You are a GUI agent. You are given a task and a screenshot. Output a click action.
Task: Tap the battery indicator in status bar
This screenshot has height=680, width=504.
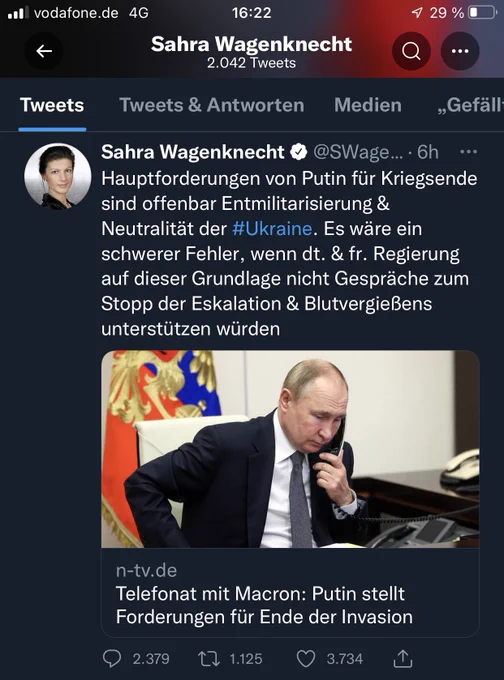coord(482,13)
